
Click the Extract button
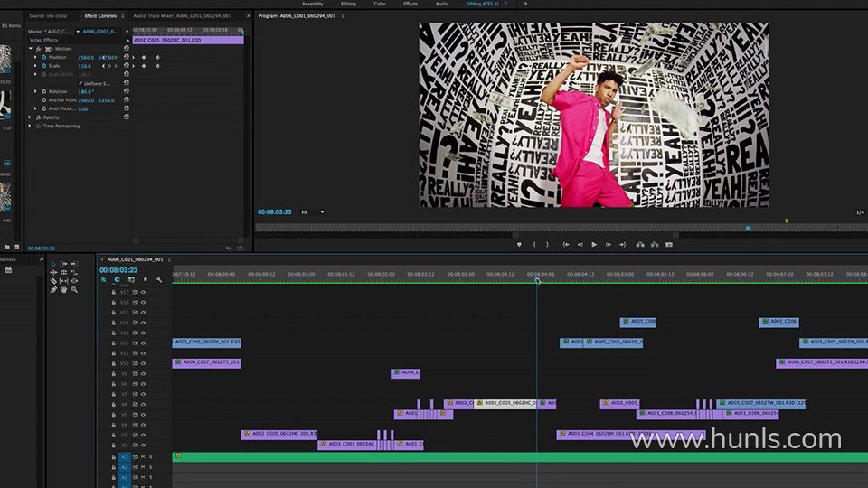(655, 245)
